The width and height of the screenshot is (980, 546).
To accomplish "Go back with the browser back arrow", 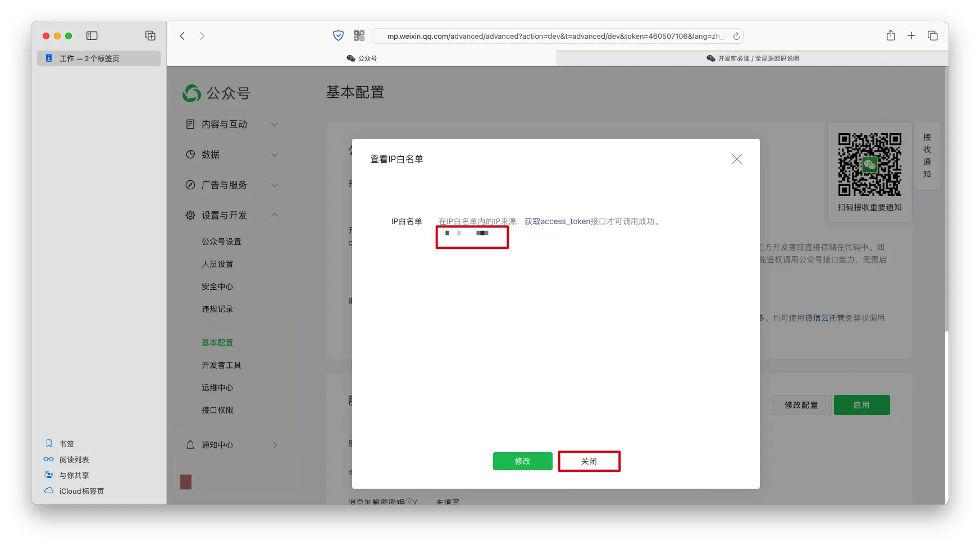I will tap(183, 36).
